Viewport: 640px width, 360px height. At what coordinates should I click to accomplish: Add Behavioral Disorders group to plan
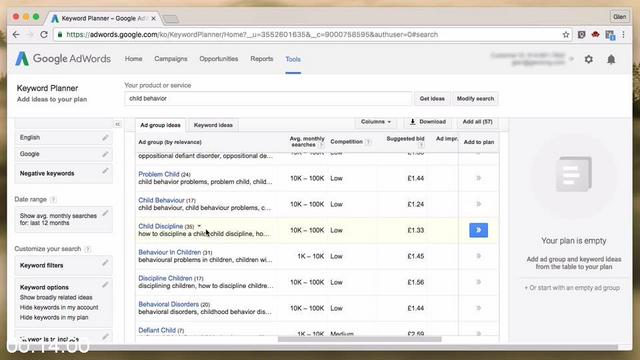pyautogui.click(x=478, y=308)
